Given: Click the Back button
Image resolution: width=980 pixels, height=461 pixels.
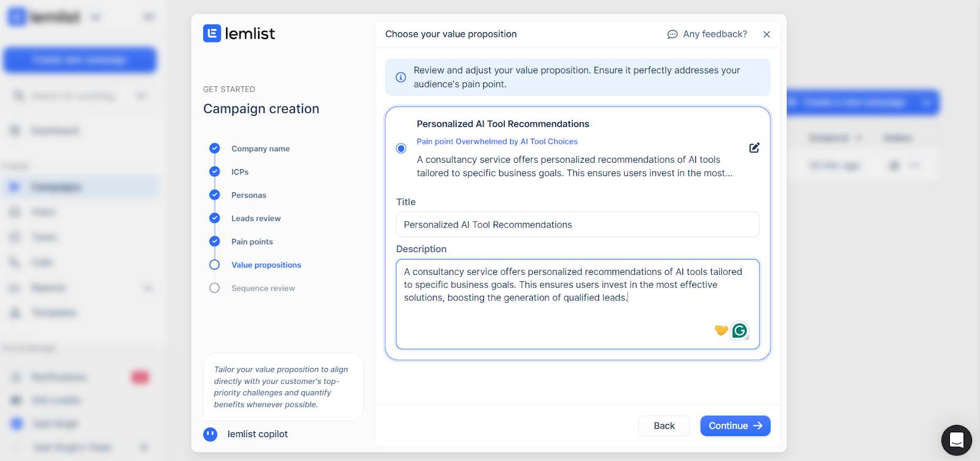Looking at the screenshot, I should tap(664, 425).
